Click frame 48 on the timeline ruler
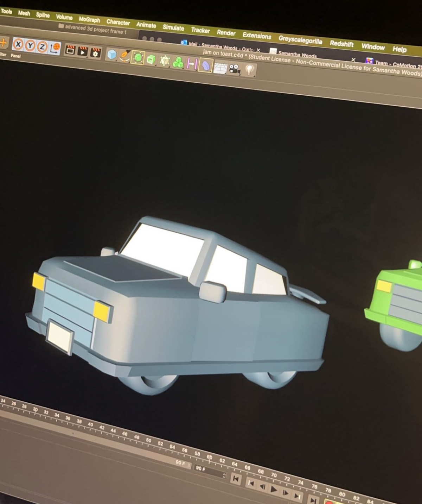This screenshot has width=422, height=504. pyautogui.click(x=137, y=437)
